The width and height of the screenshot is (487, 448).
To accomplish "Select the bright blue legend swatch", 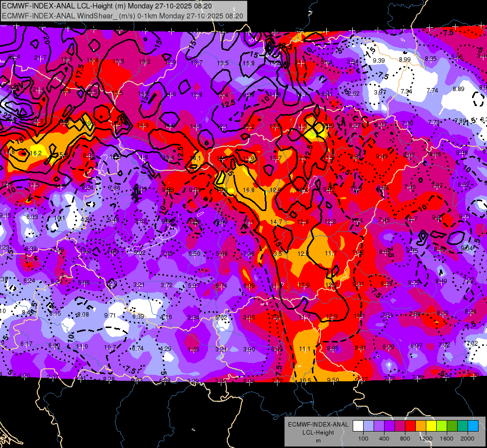I will pyautogui.click(x=473, y=426).
